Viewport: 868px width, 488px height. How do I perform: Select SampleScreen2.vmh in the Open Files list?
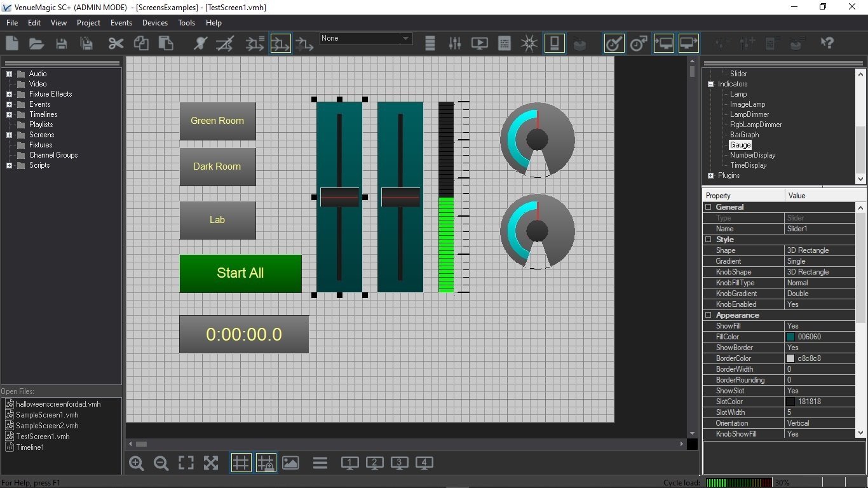coord(47,426)
